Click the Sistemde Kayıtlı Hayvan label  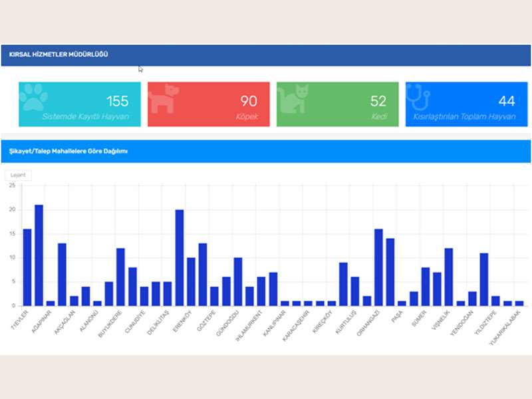tap(86, 117)
